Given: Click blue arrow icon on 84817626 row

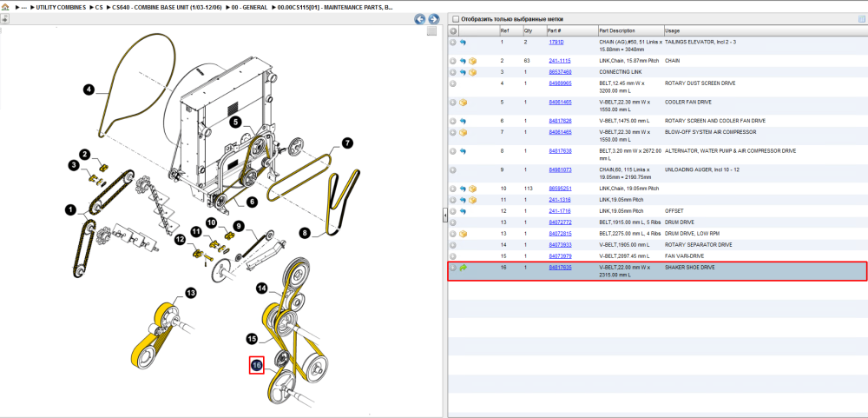Looking at the screenshot, I should pyautogui.click(x=463, y=121).
